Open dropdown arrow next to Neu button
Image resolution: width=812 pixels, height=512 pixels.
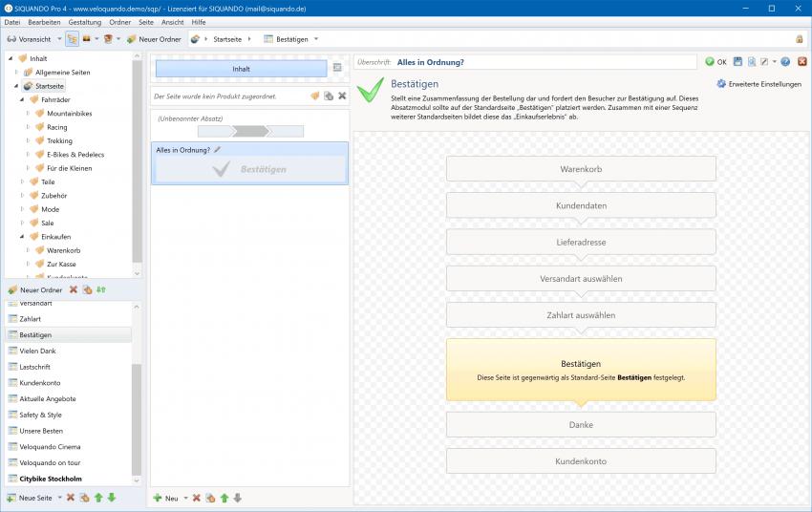pyautogui.click(x=185, y=498)
